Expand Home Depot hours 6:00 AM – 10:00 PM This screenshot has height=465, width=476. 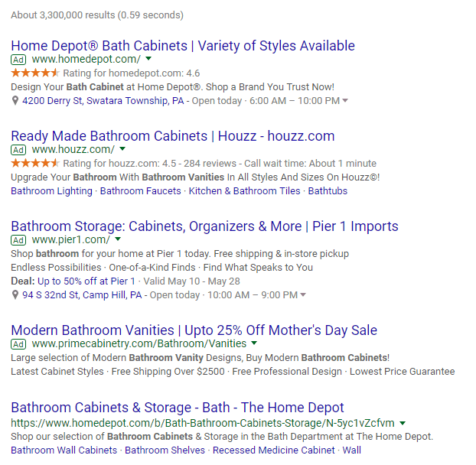(345, 101)
